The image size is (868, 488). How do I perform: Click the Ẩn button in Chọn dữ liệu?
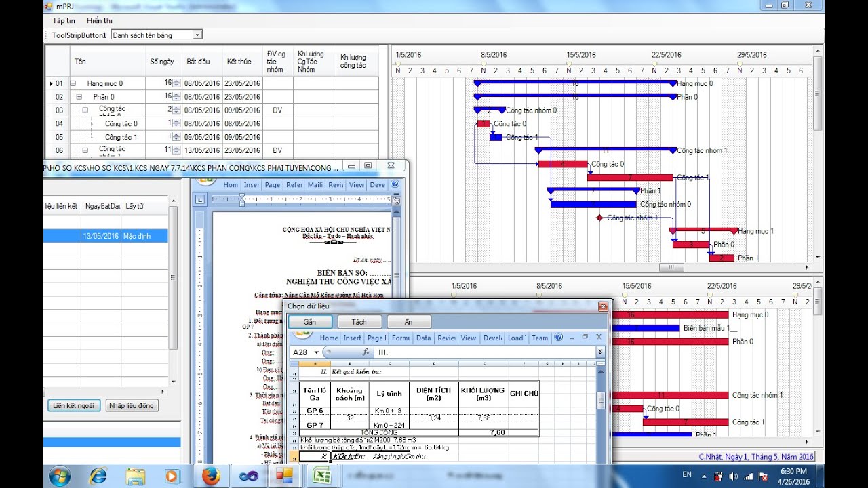pyautogui.click(x=408, y=322)
